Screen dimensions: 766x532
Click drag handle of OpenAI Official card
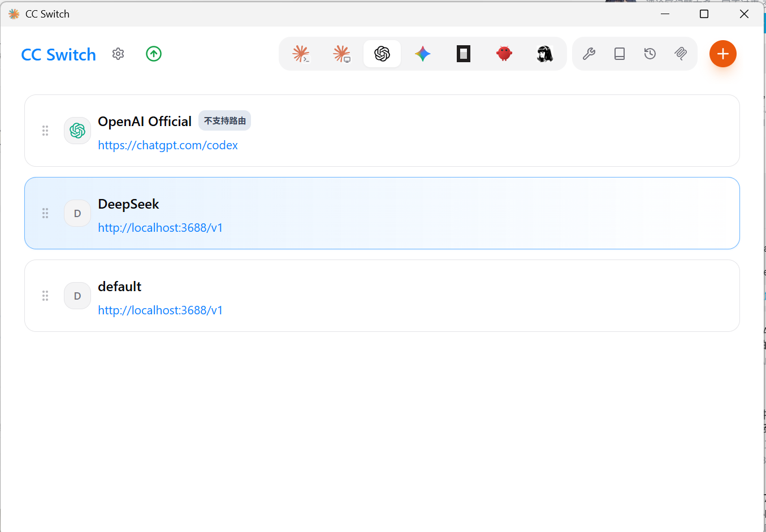[45, 131]
